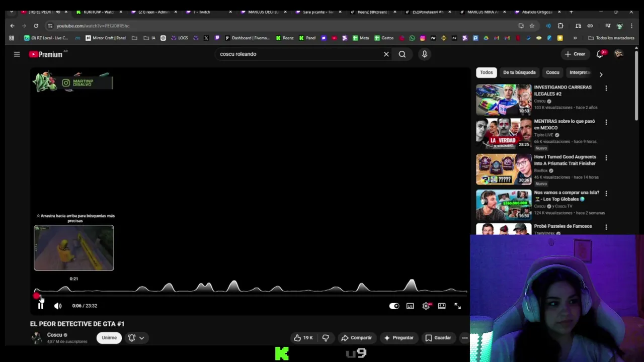644x362 pixels.
Task: Open the 'Dashboard | Fivema...' bookmark
Action: [x=248, y=38]
